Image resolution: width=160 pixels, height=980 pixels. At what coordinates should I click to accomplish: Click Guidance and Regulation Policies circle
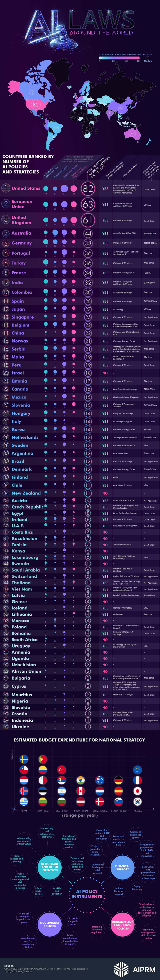pyautogui.click(x=122, y=922)
